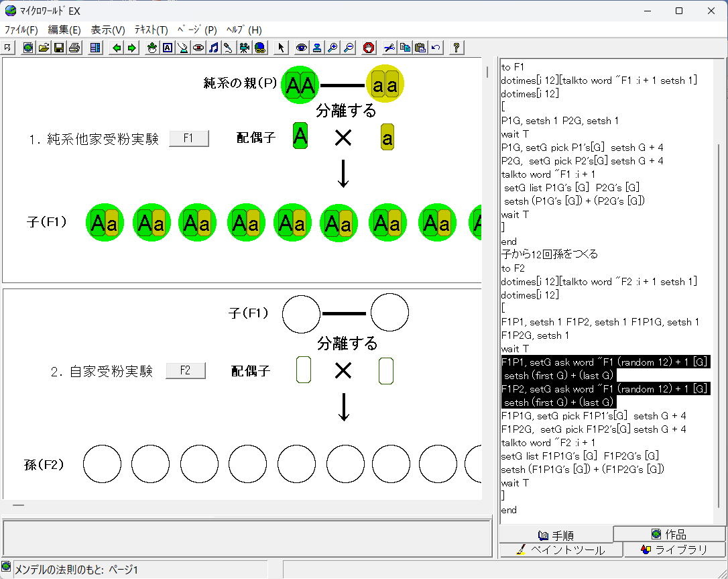The height and width of the screenshot is (579, 728).
Task: Cut with the scissors icon
Action: tap(389, 48)
